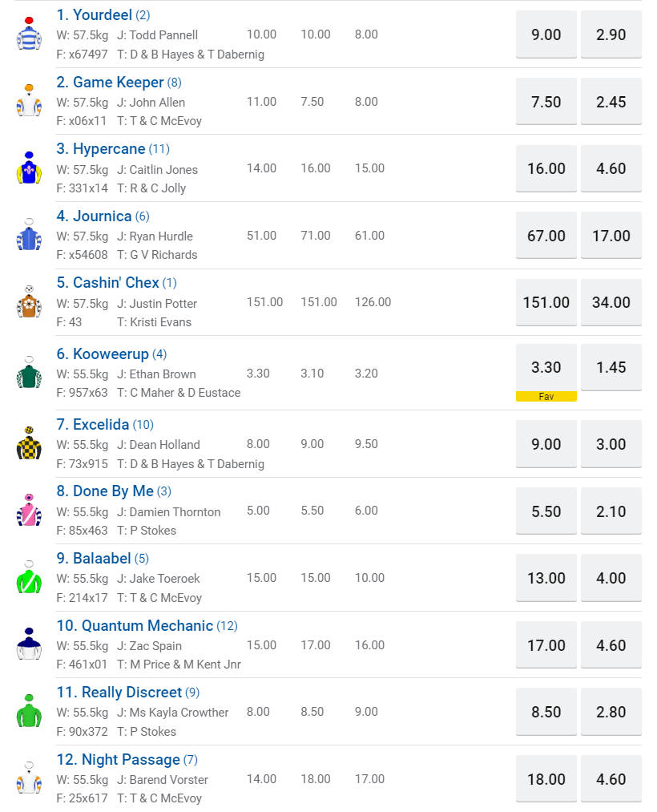The width and height of the screenshot is (657, 812).
Task: Click Quantum Mechanic's navy and white silk
Action: tap(29, 644)
